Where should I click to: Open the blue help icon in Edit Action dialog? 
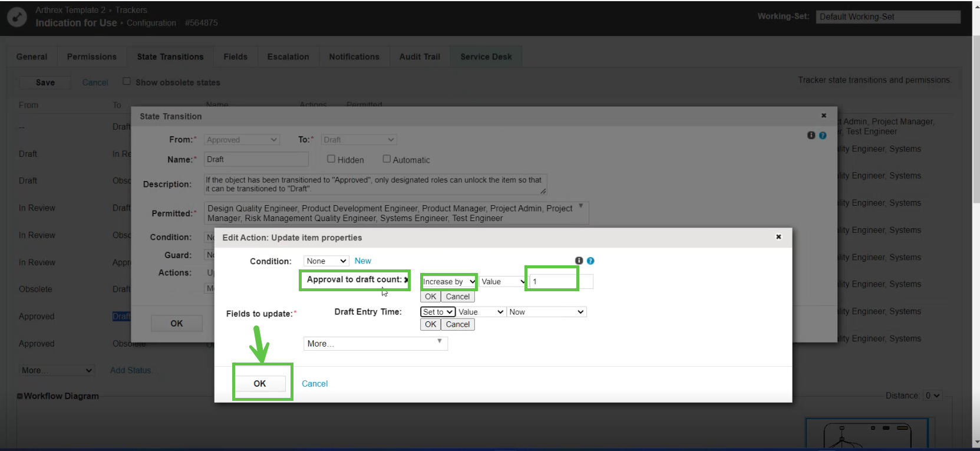point(590,261)
